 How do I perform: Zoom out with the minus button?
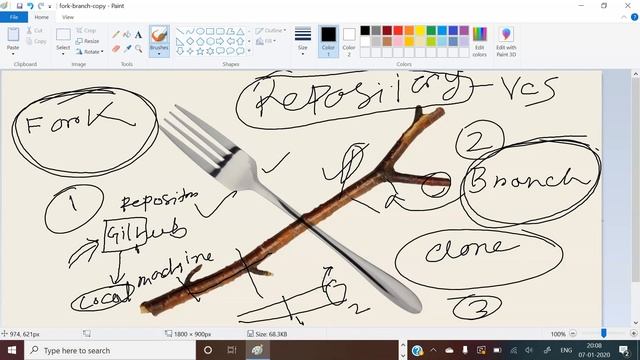tap(573, 333)
